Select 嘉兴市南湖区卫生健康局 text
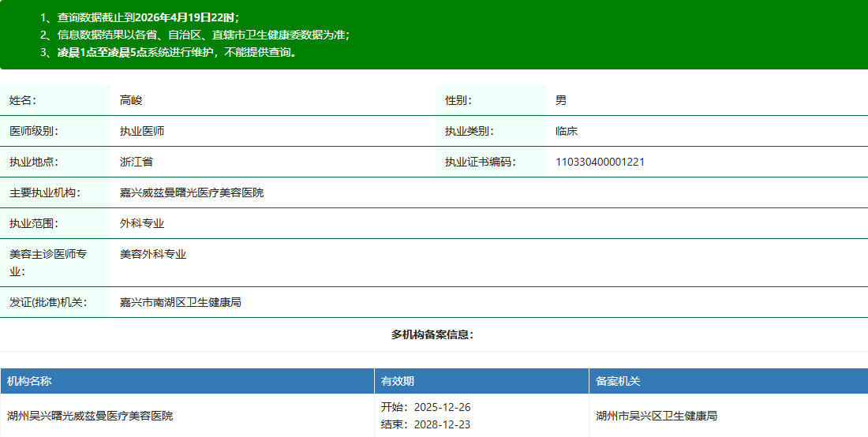This screenshot has height=437, width=868. (x=181, y=302)
